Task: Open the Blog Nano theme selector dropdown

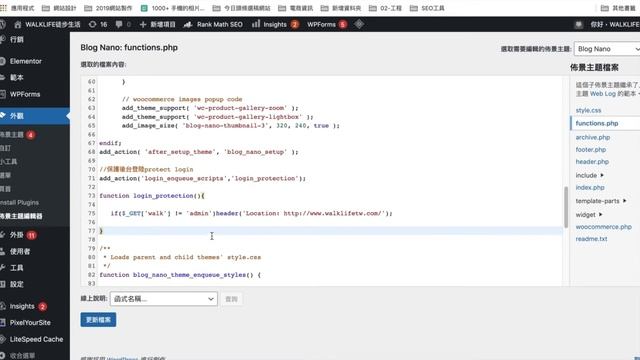Action: pyautogui.click(x=607, y=49)
